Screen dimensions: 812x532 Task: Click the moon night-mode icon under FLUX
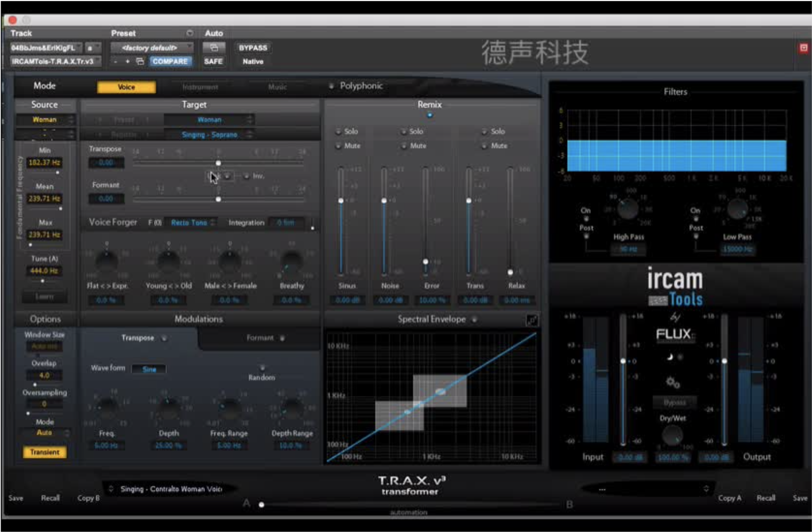click(x=670, y=357)
